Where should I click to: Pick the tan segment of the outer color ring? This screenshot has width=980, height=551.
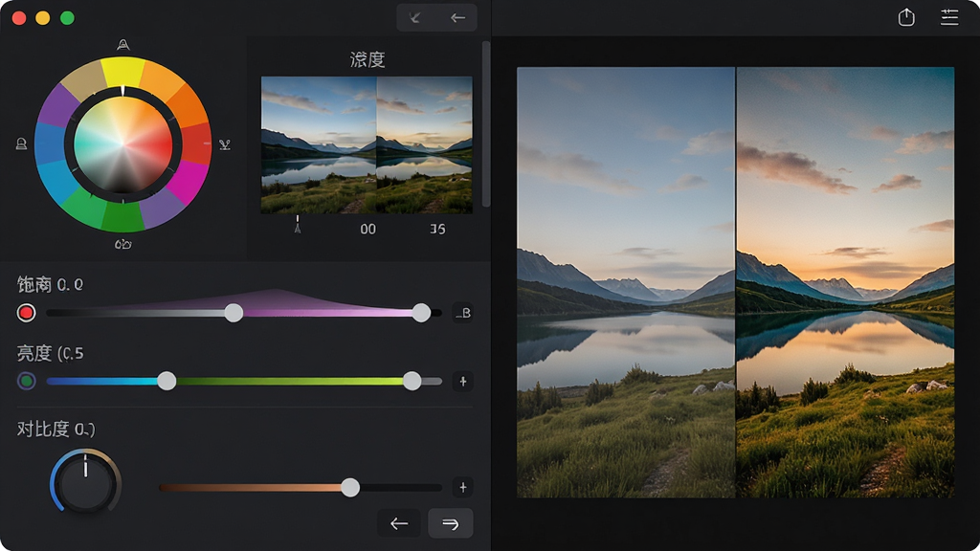(x=86, y=80)
